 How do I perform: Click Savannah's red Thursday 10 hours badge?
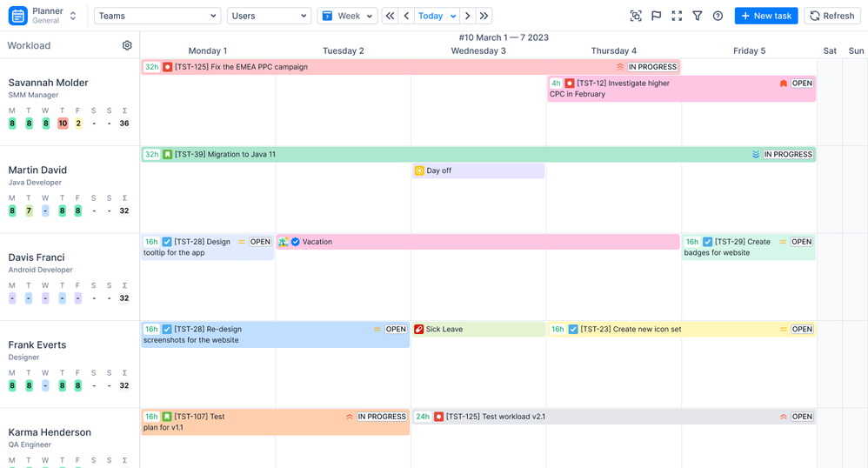point(63,124)
